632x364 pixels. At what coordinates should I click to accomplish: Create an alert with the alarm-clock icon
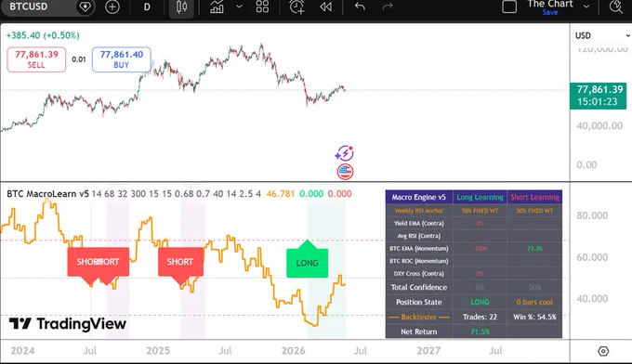(297, 6)
